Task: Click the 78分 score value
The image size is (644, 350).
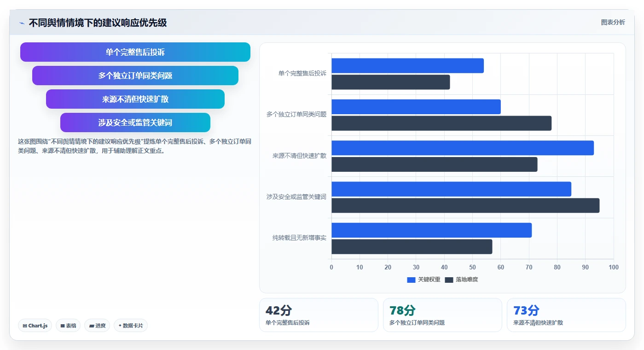Action: [402, 310]
